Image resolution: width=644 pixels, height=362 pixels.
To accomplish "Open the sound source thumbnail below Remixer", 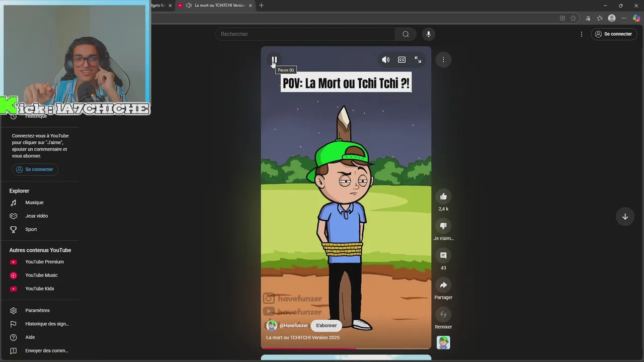I will [443, 342].
